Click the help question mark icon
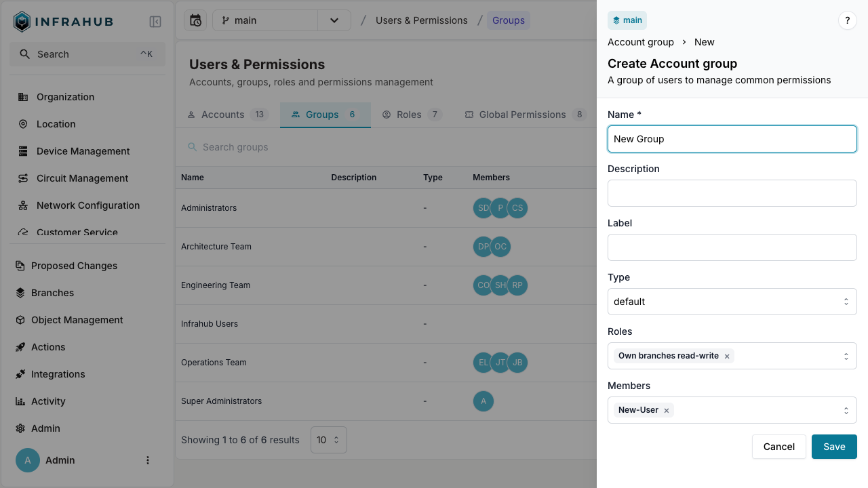 (847, 20)
